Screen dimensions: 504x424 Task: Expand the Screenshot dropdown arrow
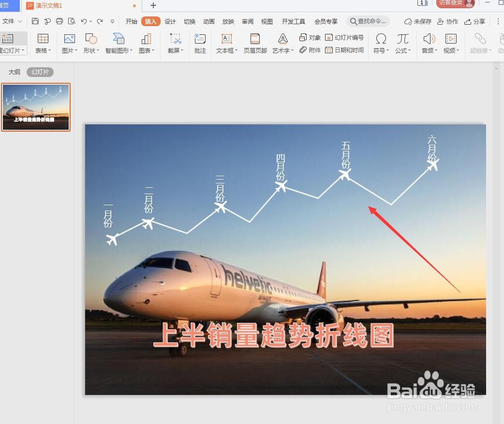point(182,50)
